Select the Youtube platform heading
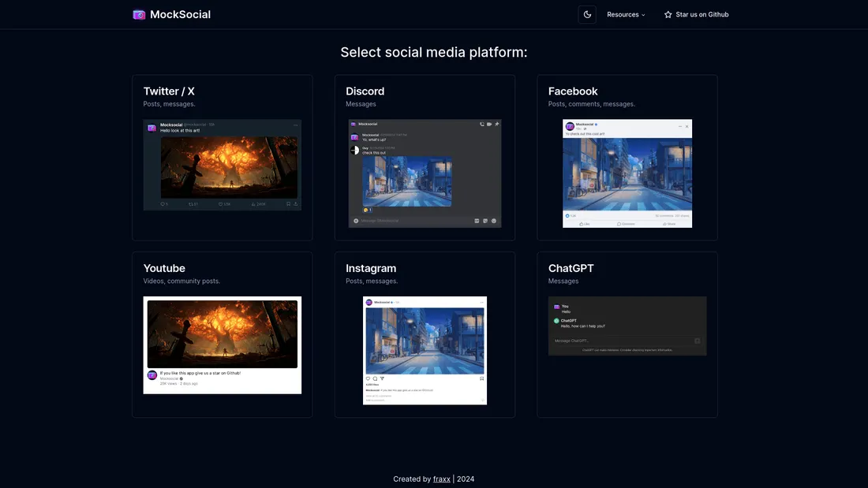Viewport: 868px width, 488px height. 164,268
